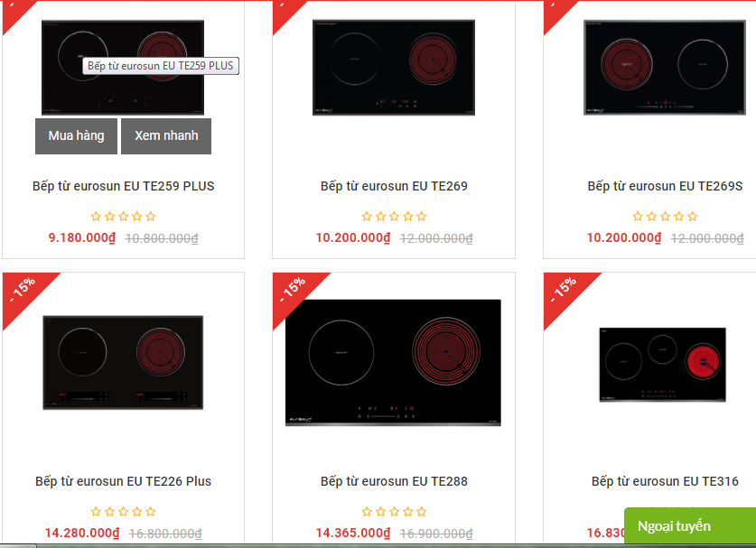Click the Mua hàng button

76,136
